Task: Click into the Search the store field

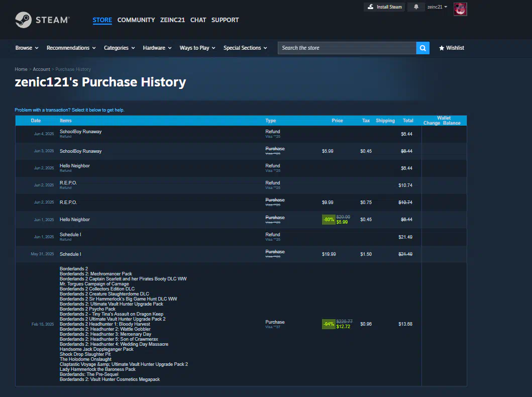Action: click(347, 48)
